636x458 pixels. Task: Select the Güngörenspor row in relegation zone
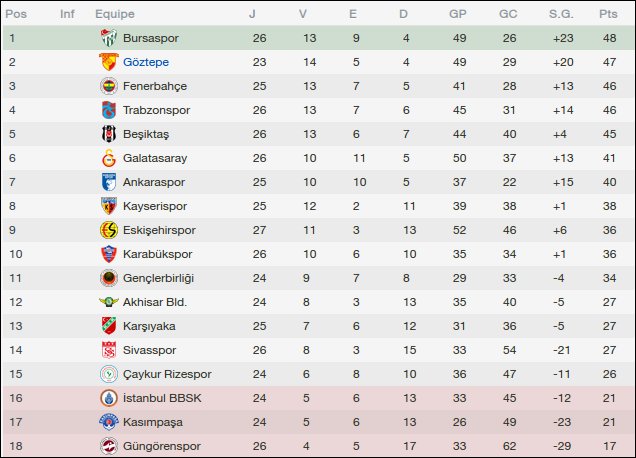tap(318, 446)
